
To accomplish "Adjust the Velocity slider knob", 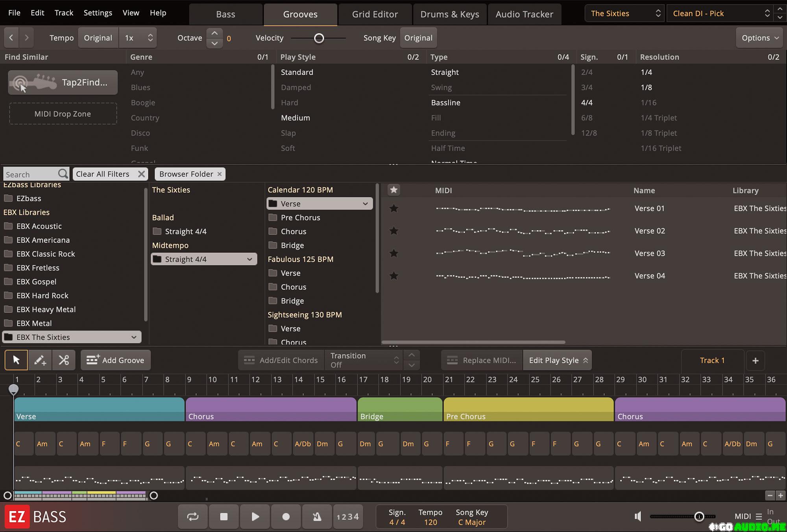I will point(319,38).
